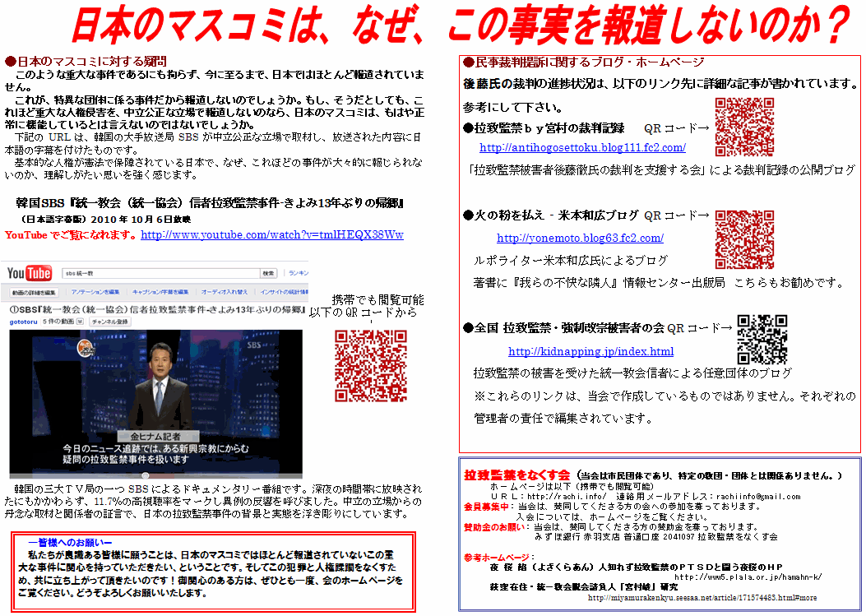The height and width of the screenshot is (616, 866).
Task: Click the red label 賛助金のお願い
Action: coord(494,527)
